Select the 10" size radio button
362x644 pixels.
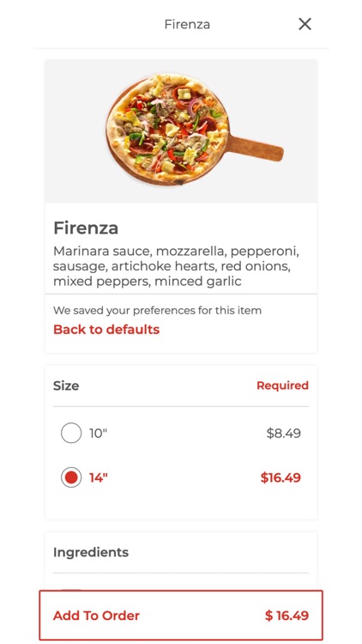pos(71,433)
